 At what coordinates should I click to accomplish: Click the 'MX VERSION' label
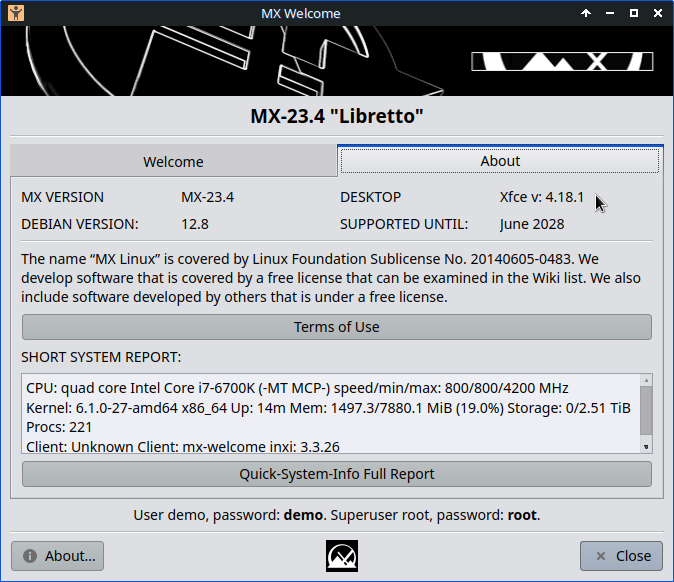pyautogui.click(x=62, y=197)
